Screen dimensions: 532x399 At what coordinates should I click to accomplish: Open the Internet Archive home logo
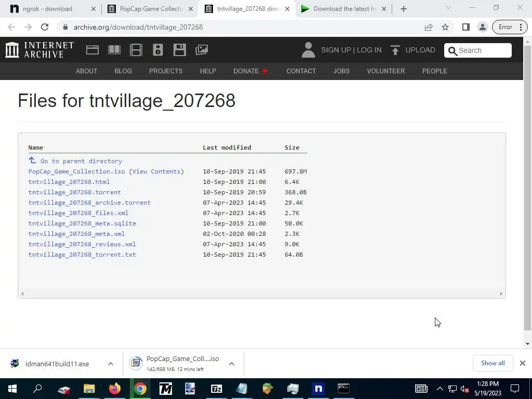pyautogui.click(x=39, y=50)
